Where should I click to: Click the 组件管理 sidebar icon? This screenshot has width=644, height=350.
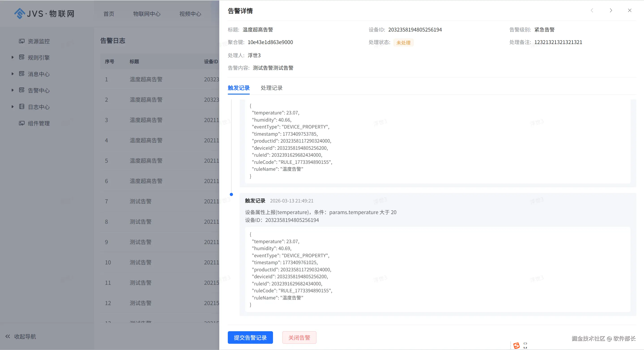pos(22,123)
